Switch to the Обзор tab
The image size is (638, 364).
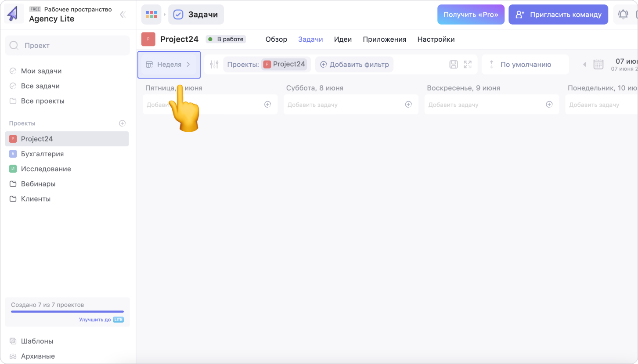coord(276,39)
